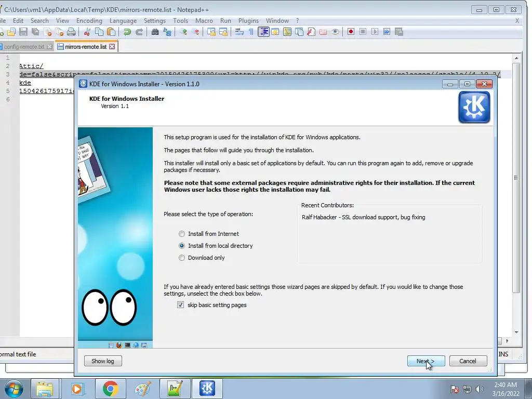This screenshot has height=399, width=532.
Task: Click the Save recorded macro icon
Action: tap(399, 32)
